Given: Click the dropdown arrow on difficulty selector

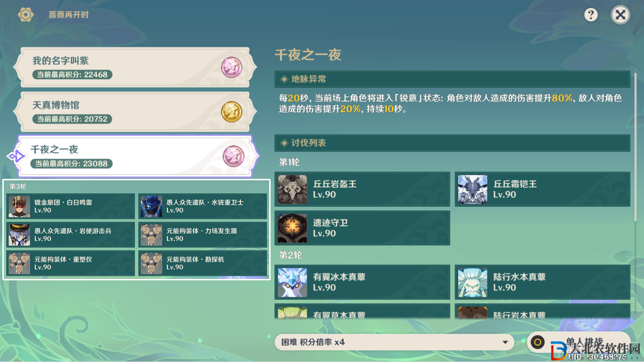Looking at the screenshot, I should pyautogui.click(x=505, y=342).
